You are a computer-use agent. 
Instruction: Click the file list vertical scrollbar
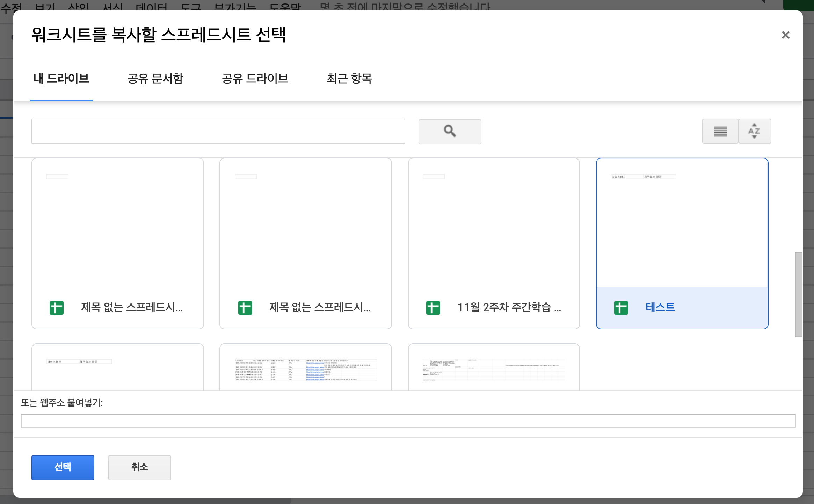(x=798, y=294)
